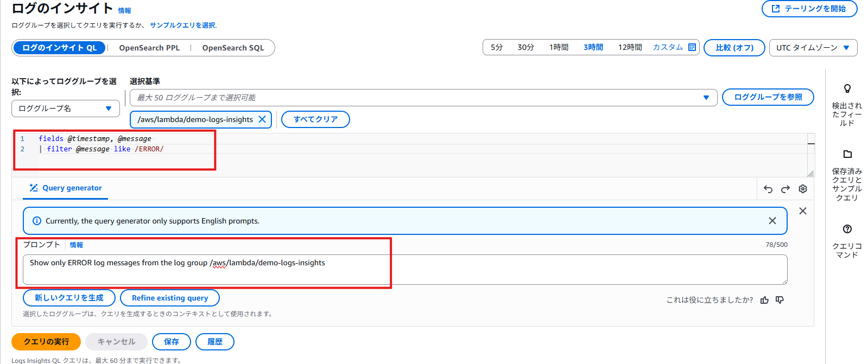This screenshot has height=364, width=868.
Task: Select the 1-hour time range
Action: (559, 47)
